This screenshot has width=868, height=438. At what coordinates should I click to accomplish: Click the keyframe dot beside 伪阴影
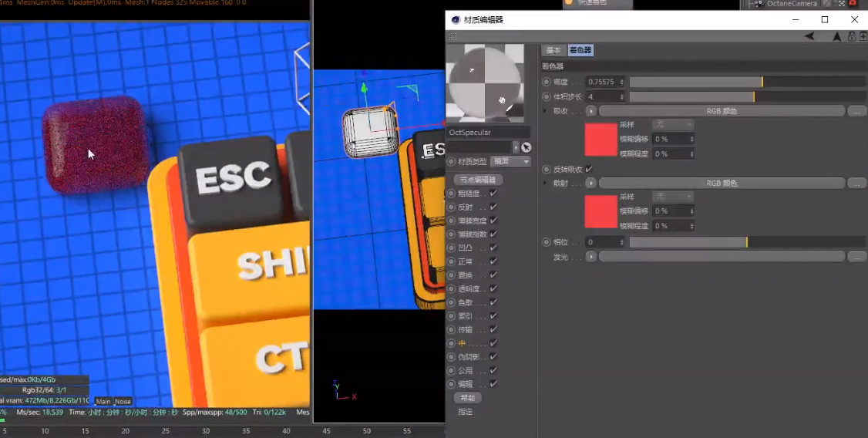[x=451, y=356]
